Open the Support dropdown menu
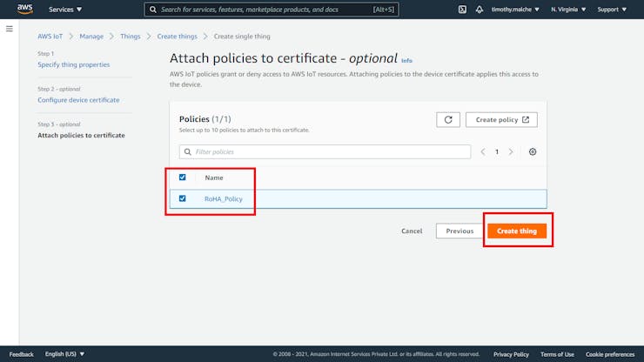This screenshot has height=362, width=644. [612, 9]
